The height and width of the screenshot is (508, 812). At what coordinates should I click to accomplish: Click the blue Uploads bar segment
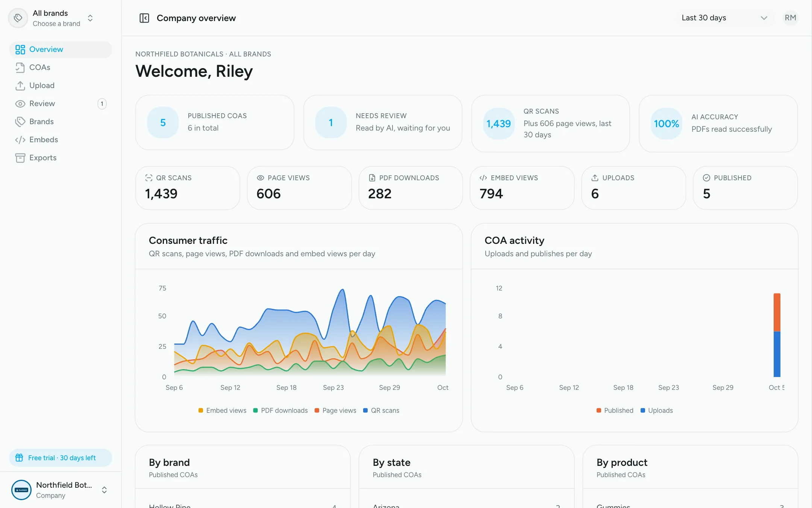point(777,354)
